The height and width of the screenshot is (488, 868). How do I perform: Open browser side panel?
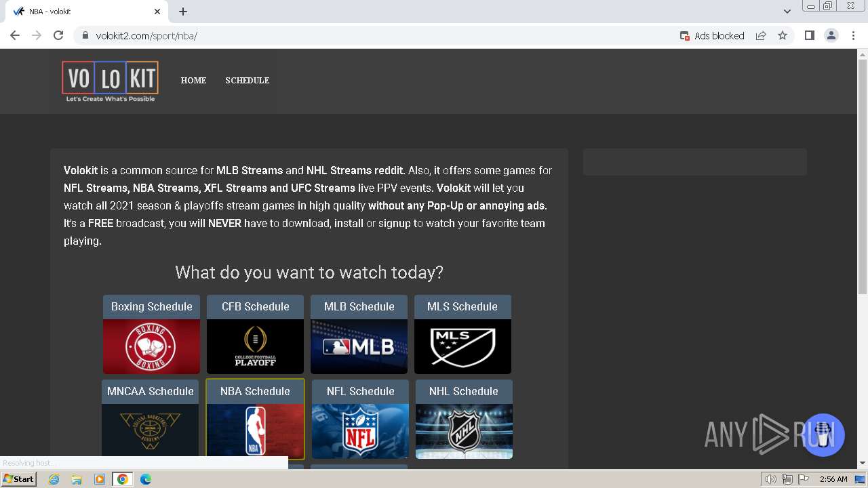coord(809,36)
